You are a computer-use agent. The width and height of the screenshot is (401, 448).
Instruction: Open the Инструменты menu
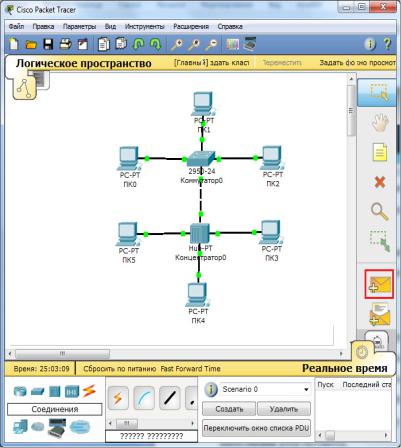pos(144,26)
